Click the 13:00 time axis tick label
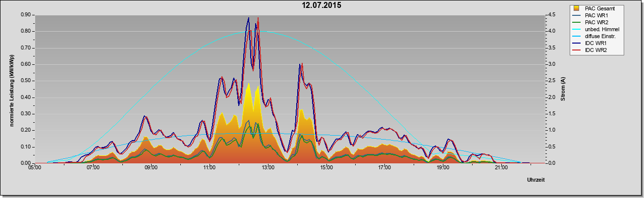The height and width of the screenshot is (198, 644). point(268,168)
